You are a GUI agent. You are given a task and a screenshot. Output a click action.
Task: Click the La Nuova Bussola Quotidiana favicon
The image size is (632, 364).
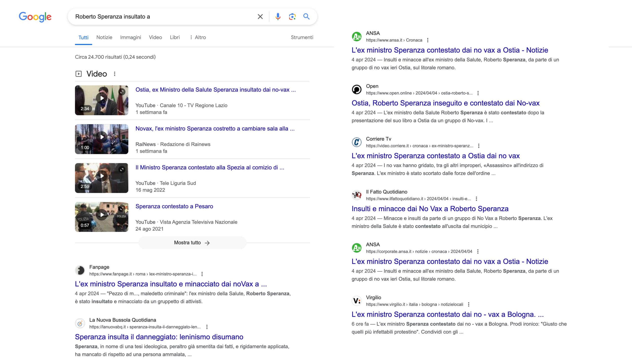click(x=80, y=323)
